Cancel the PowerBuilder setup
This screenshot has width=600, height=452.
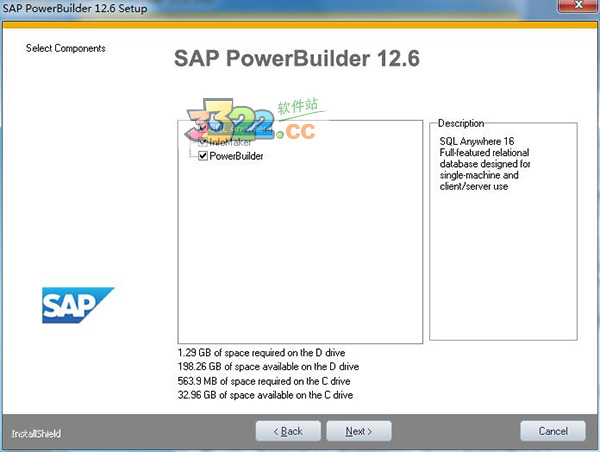[553, 431]
